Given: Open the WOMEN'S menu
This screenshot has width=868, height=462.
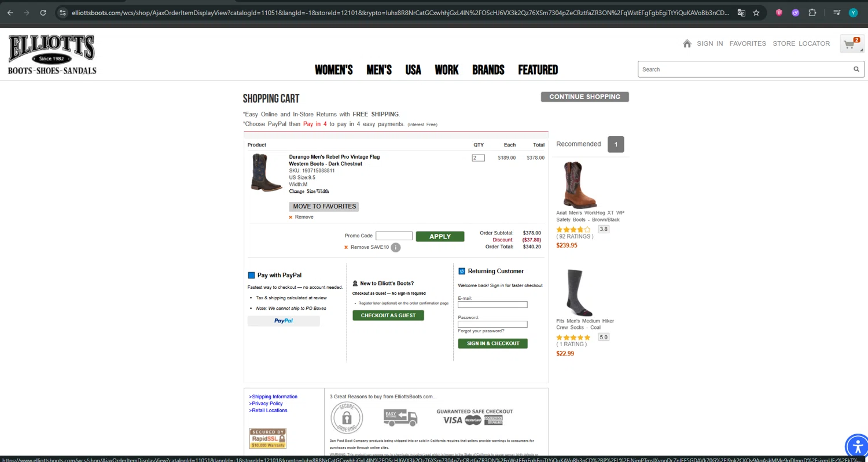Looking at the screenshot, I should (x=334, y=70).
